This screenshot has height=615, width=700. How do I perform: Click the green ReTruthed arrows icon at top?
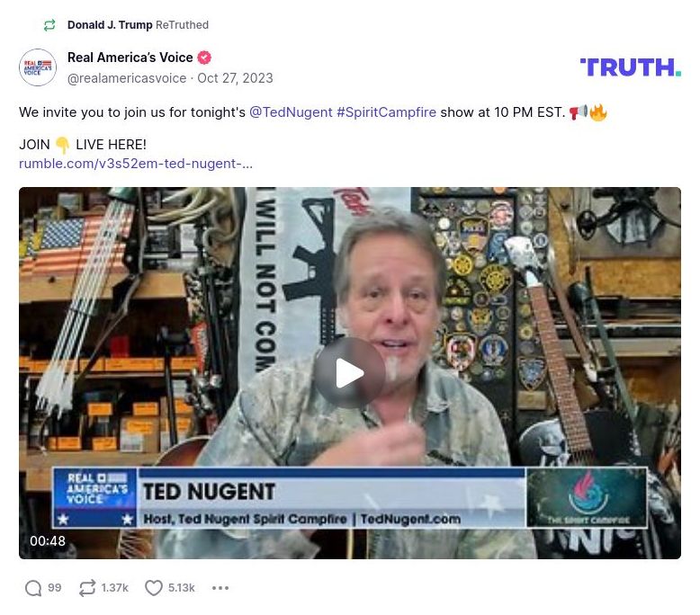click(x=49, y=25)
